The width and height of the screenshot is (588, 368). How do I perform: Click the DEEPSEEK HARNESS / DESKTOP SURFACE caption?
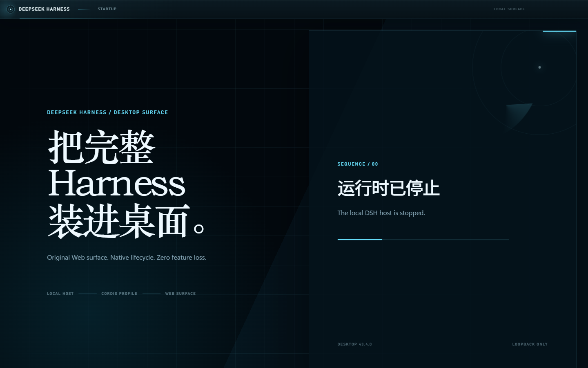click(107, 112)
